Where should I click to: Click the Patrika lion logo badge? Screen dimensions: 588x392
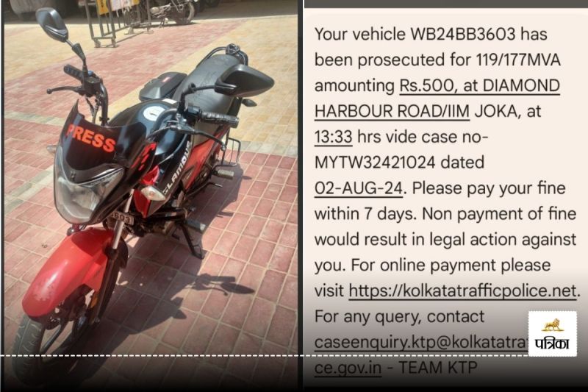(x=553, y=334)
